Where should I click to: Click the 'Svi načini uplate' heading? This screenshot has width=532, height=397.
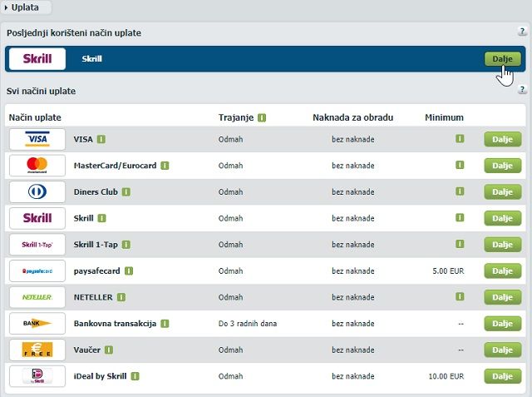click(x=41, y=91)
